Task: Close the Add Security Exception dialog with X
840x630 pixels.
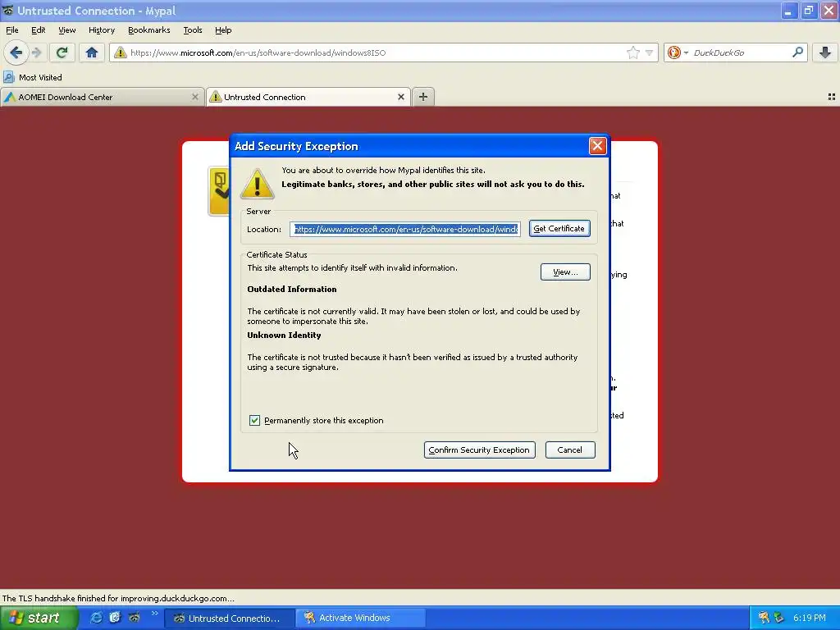Action: pyautogui.click(x=597, y=146)
